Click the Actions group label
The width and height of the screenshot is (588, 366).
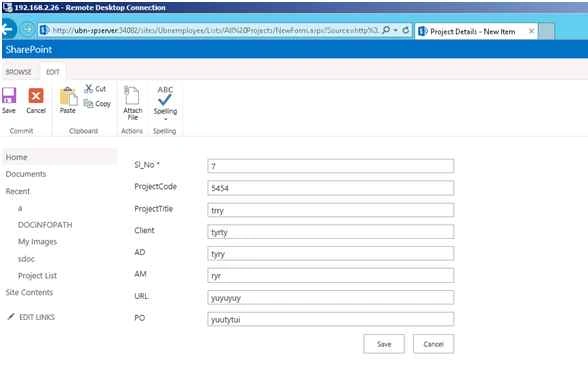(x=132, y=131)
